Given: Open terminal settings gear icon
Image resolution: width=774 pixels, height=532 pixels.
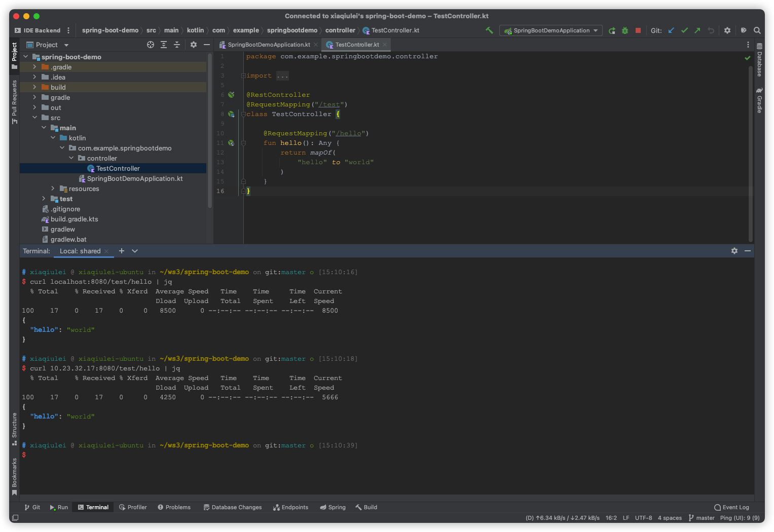Looking at the screenshot, I should point(734,251).
